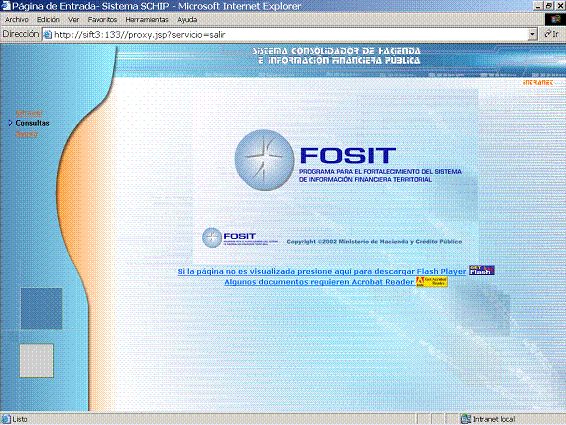This screenshot has width=566, height=425.
Task: Click the Internet Explorer title bar icon
Action: 6,6
